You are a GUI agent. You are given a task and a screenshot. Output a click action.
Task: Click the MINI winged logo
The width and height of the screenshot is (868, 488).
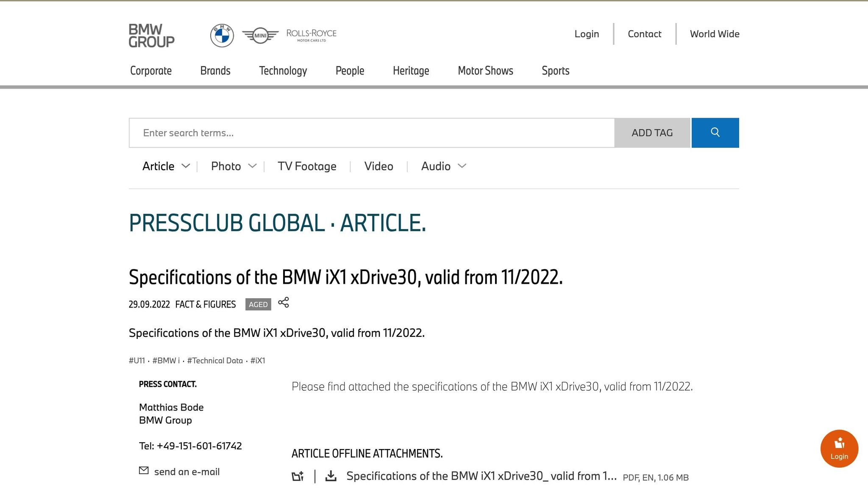tap(260, 35)
